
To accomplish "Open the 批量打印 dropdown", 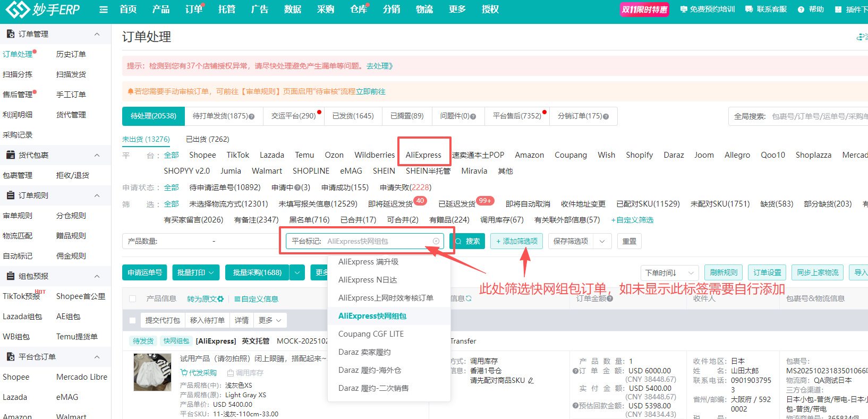I will click(195, 272).
